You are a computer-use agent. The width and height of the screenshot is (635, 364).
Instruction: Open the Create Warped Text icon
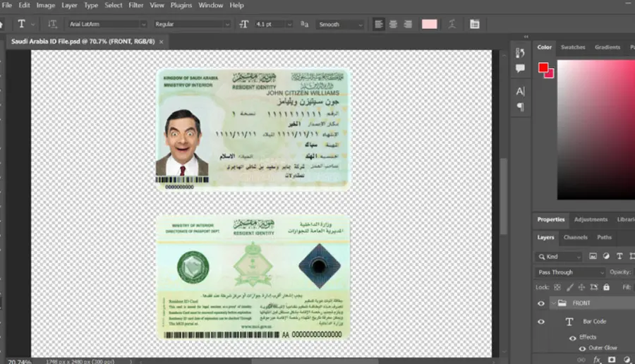452,24
